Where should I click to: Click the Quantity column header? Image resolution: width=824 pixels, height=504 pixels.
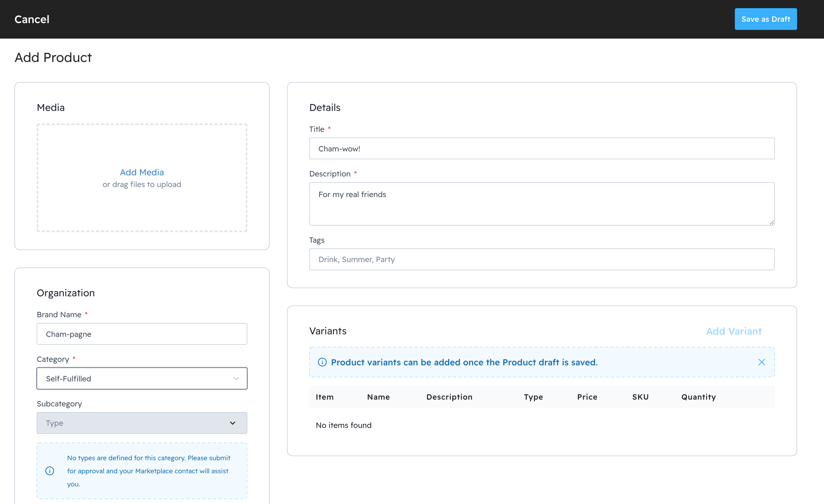point(698,397)
